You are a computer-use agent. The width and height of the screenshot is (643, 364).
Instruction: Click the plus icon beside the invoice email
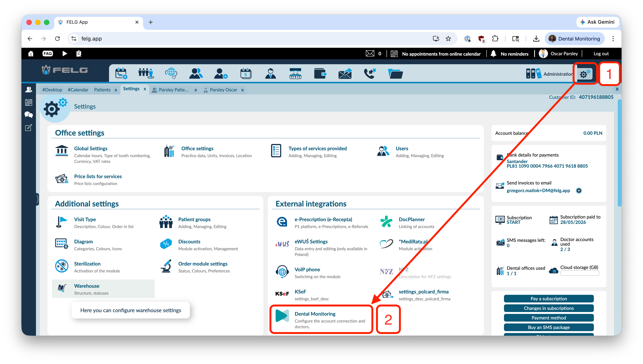pos(579,190)
